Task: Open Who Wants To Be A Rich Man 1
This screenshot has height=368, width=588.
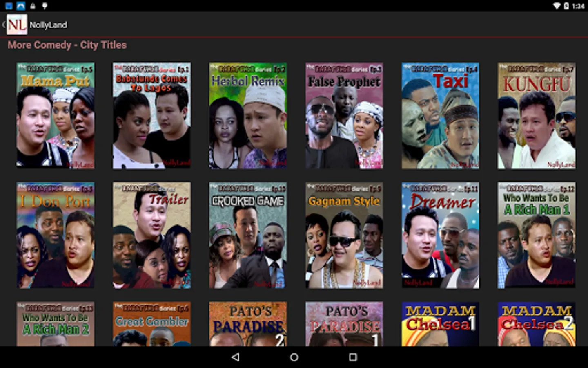Action: click(537, 235)
